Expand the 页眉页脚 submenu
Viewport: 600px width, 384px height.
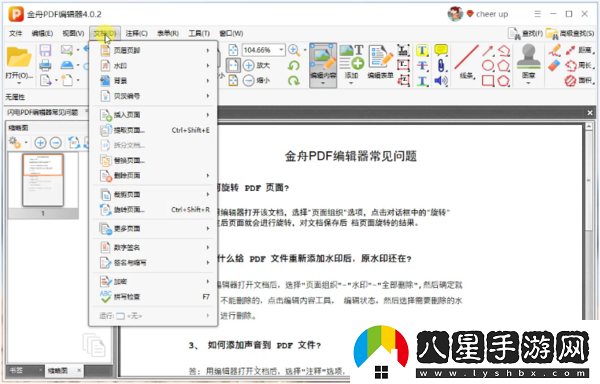pyautogui.click(x=153, y=50)
